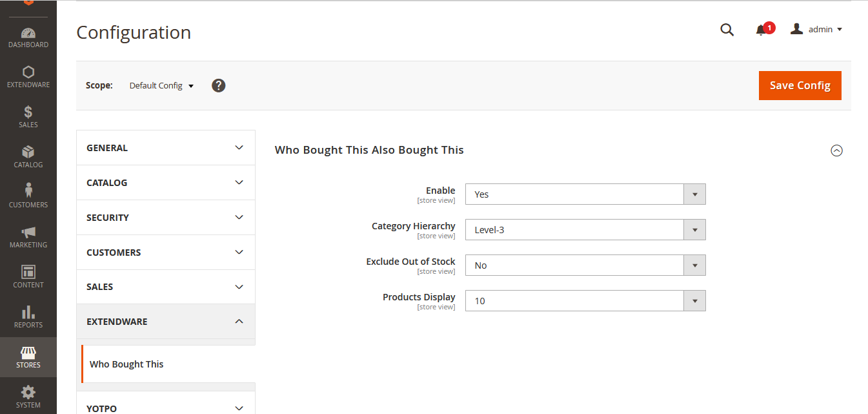Open the Default Config scope switcher
This screenshot has width=868, height=414.
[x=161, y=85]
